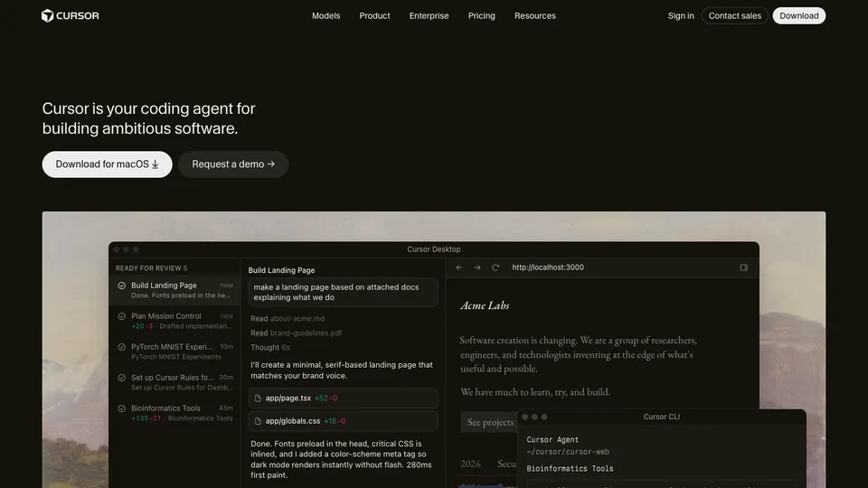The image size is (868, 488).
Task: Click file icon of app/page.tsx
Action: point(258,399)
